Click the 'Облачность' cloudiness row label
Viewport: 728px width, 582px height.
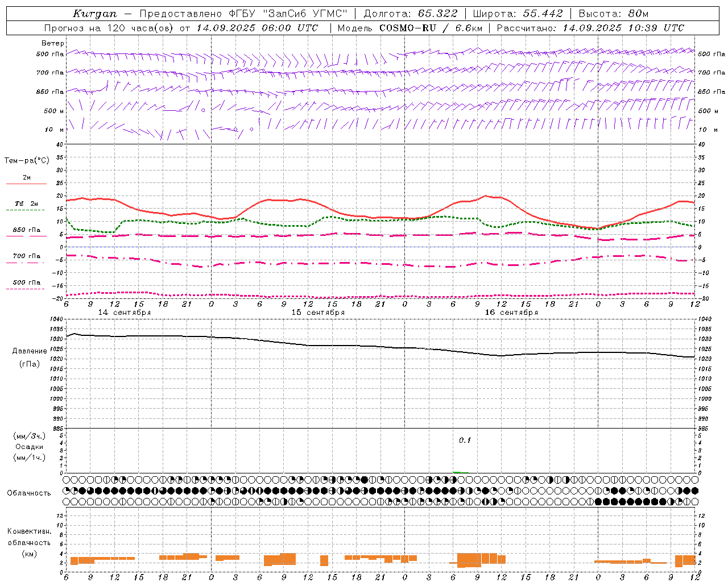[29, 493]
